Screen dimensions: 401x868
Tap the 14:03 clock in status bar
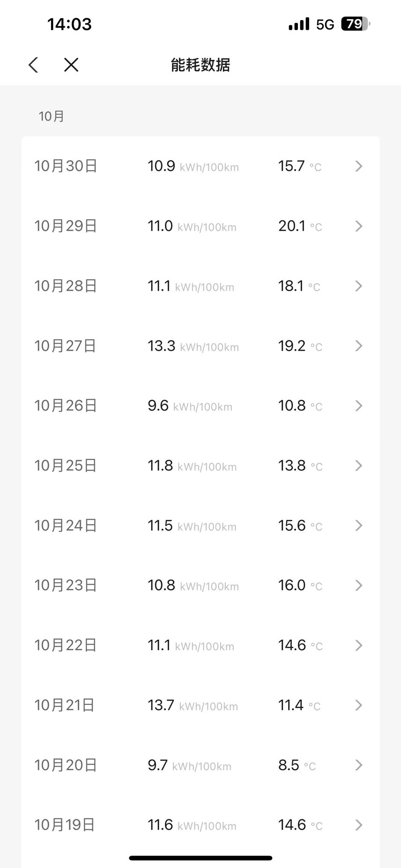[x=69, y=24]
